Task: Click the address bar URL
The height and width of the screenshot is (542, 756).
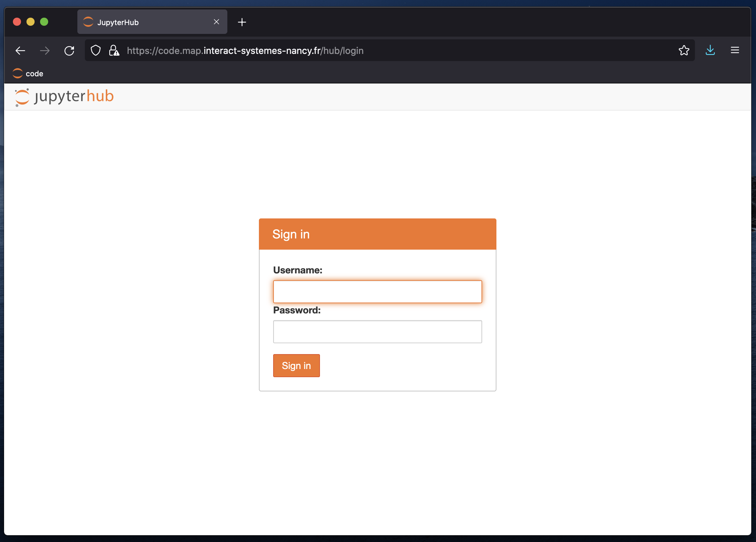Action: 245,51
